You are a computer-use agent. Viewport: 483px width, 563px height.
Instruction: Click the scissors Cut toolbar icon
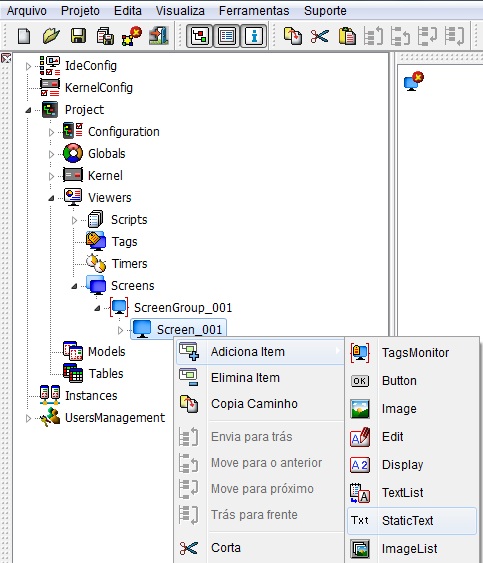click(x=320, y=36)
